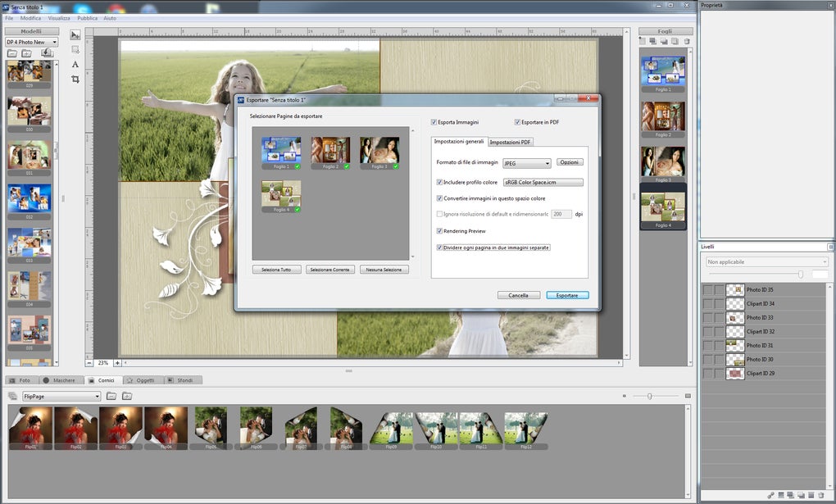Screen dimensions: 836x504
Task: Open the FlipPage category dropdown
Action: pos(61,396)
